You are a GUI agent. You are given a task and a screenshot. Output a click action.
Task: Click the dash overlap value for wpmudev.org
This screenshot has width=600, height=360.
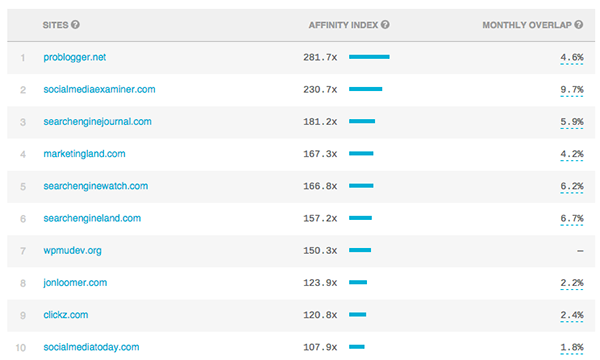[x=580, y=251]
